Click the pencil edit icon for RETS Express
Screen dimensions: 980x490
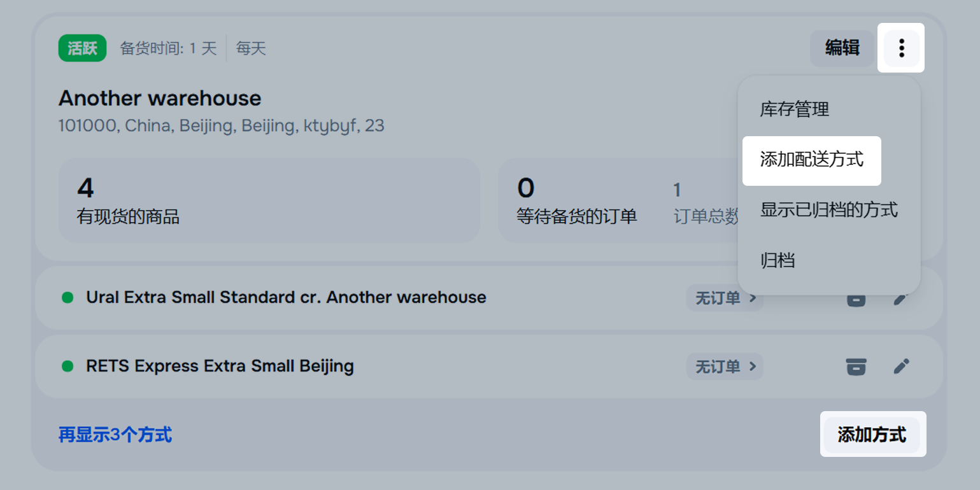pos(901,367)
